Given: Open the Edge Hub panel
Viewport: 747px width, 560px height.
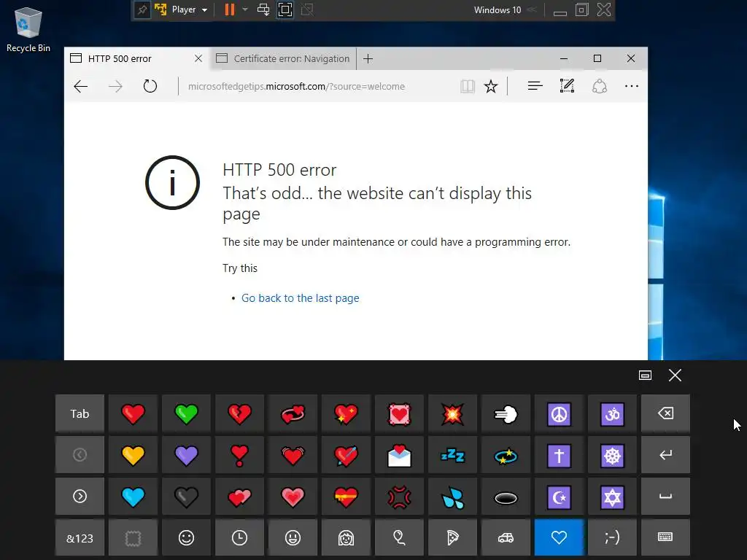Looking at the screenshot, I should tap(535, 86).
